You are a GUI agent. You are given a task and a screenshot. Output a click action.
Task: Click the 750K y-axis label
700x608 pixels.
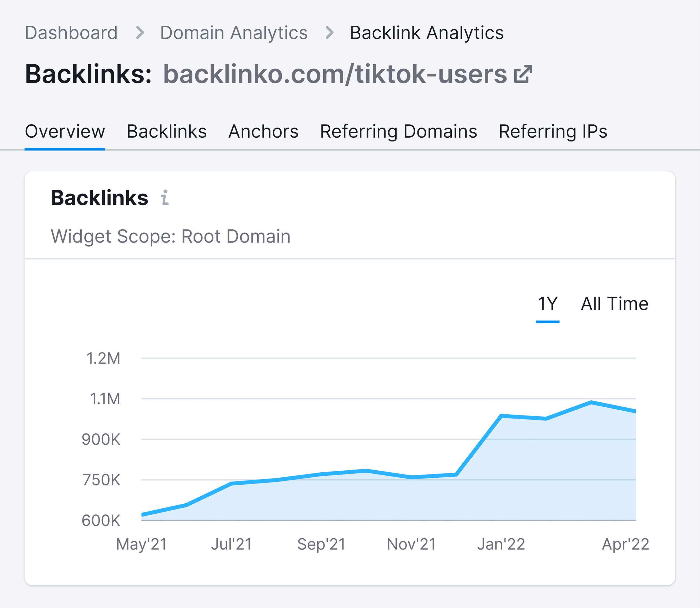tap(102, 480)
